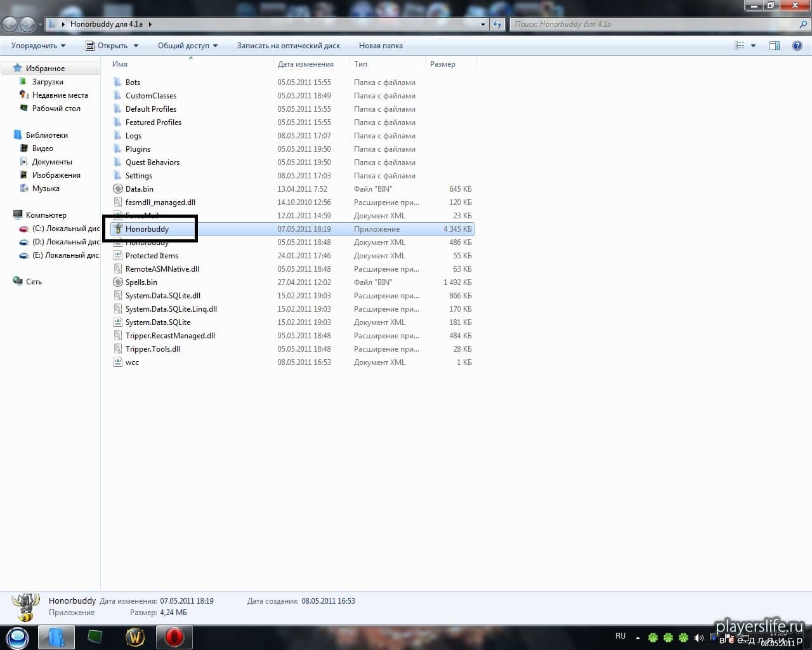812x650 pixels.
Task: Open Загрузки in navigation pane
Action: 48,82
